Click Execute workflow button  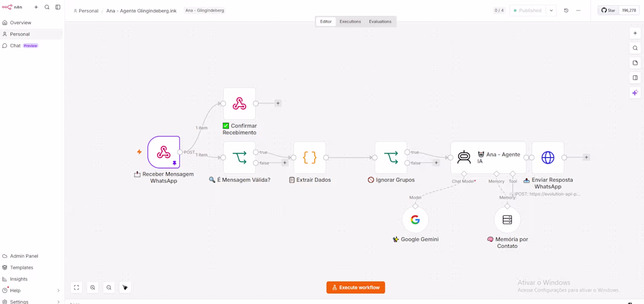(x=356, y=288)
